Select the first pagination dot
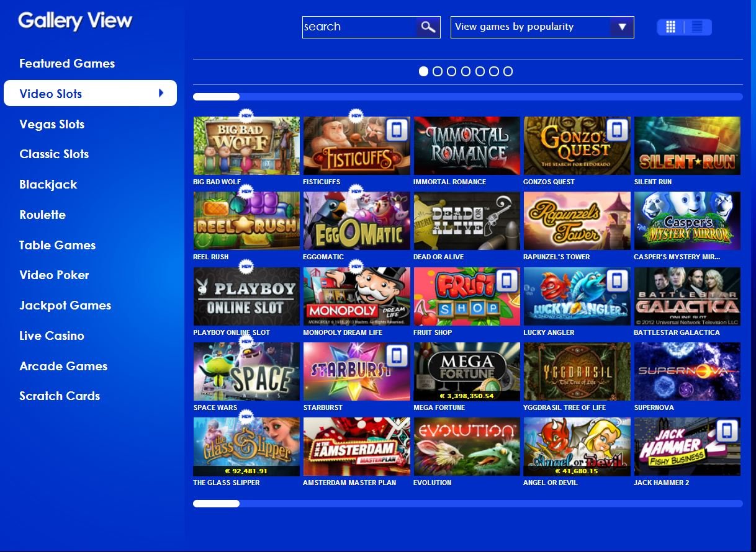This screenshot has width=756, height=552. click(423, 71)
